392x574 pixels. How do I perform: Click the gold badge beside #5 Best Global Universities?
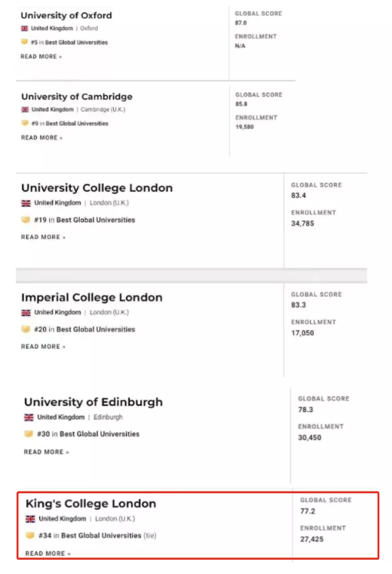tap(24, 42)
